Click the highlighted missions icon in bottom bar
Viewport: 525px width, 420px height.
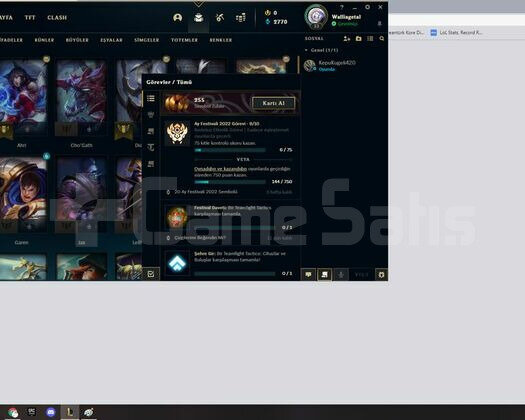click(324, 275)
